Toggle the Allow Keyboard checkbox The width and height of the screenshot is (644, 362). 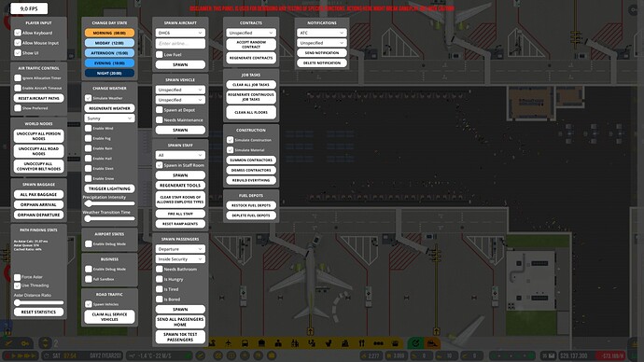point(18,33)
